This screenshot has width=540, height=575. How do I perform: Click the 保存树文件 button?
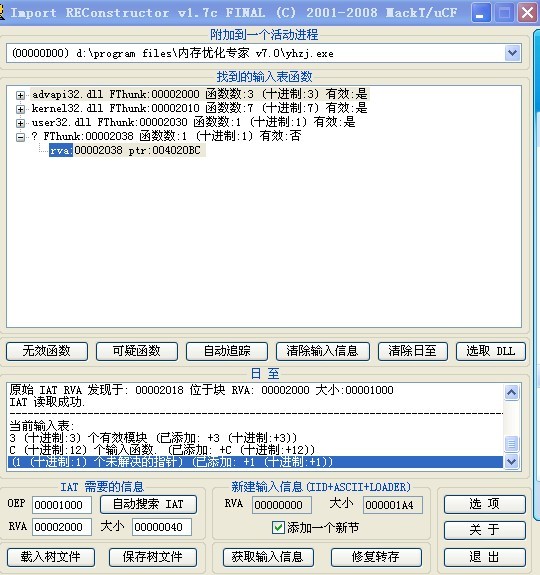[153, 557]
